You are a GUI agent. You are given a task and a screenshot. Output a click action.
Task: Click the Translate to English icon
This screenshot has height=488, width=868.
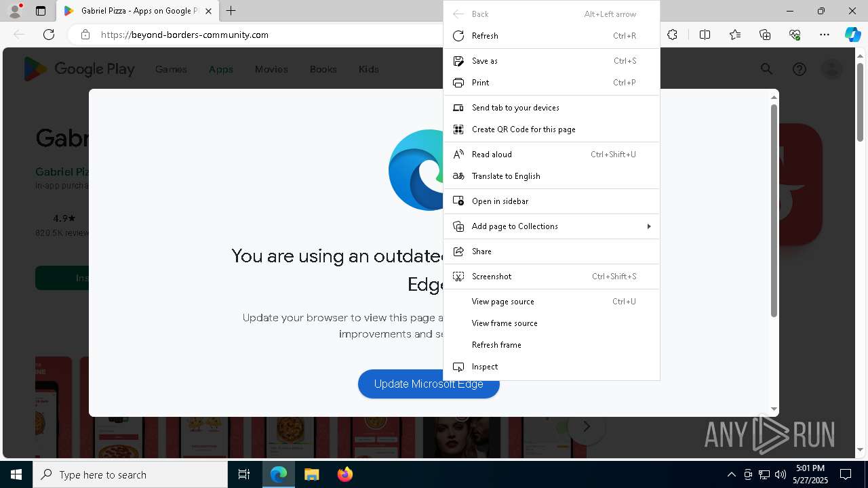458,176
